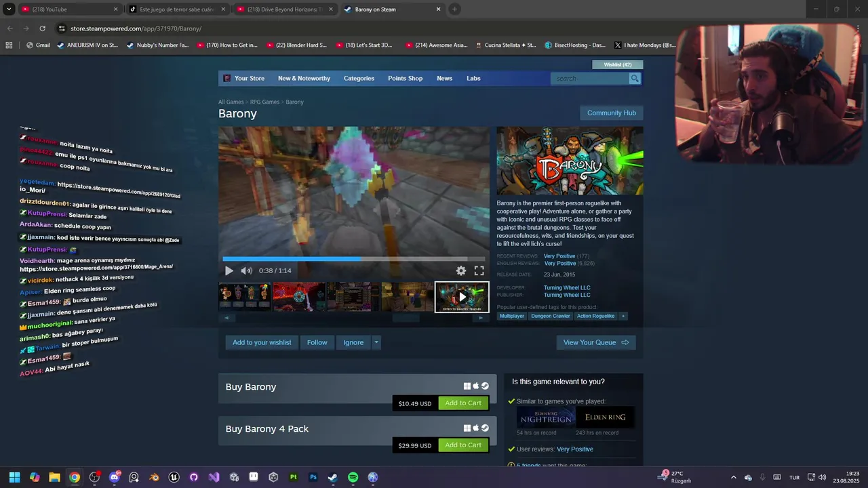Open the Points Shop tab

[x=405, y=79]
